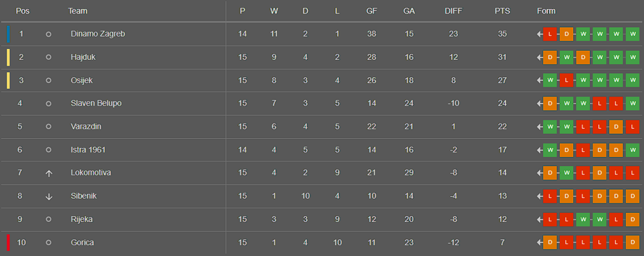Open the Dinamo Zagreb team link
This screenshot has width=644, height=256.
98,34
